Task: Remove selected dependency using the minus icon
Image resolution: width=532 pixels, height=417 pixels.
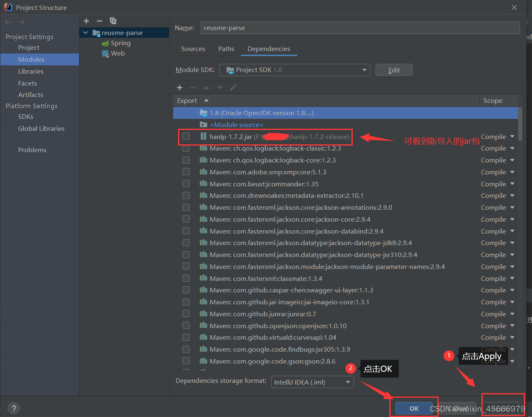Action: pos(193,88)
